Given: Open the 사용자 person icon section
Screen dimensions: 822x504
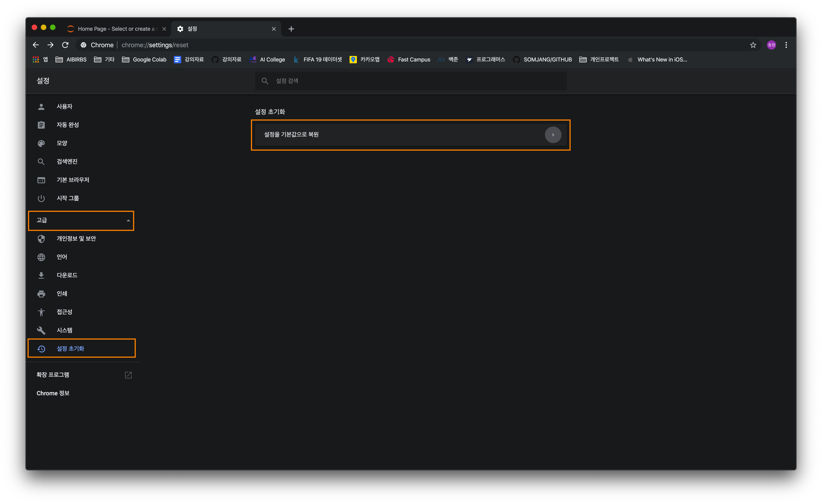Looking at the screenshot, I should [x=41, y=107].
